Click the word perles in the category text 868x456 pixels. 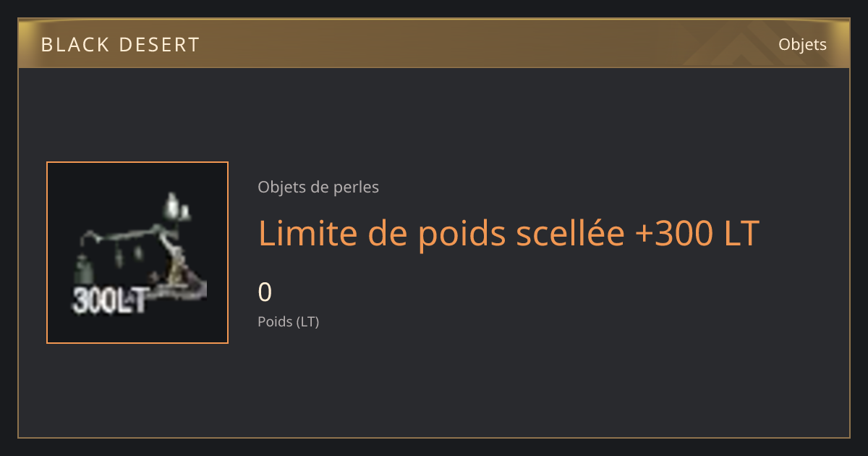tap(356, 187)
